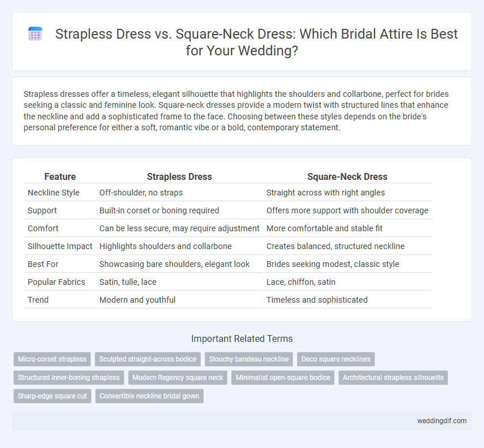Click the cell 'Modern and youthful'
Screen dimensions: 484x448
137,300
